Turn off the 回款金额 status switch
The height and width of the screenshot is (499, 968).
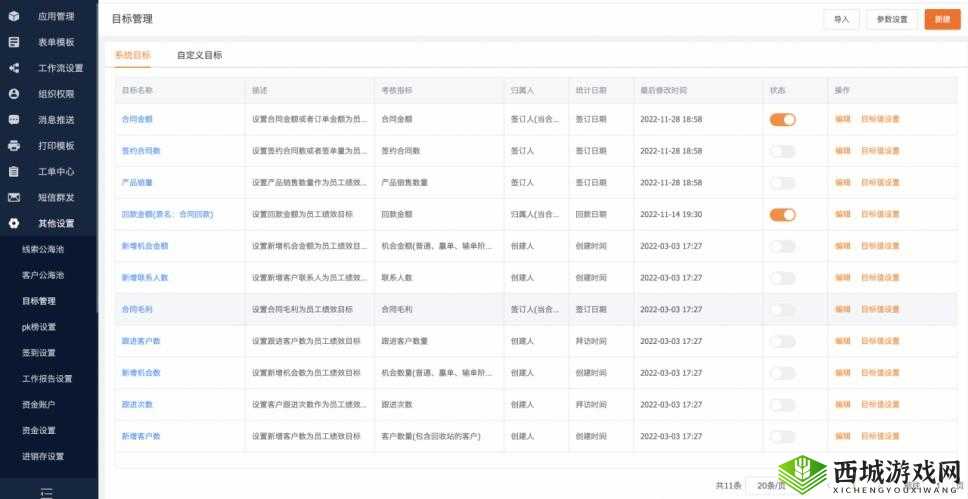click(x=782, y=214)
